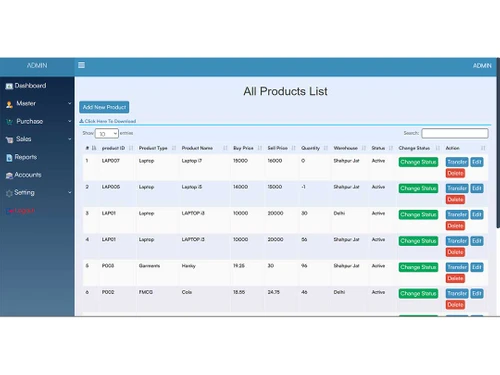Sort by Change Status column arrows
Viewport: 500px width, 375px height.
coord(438,148)
